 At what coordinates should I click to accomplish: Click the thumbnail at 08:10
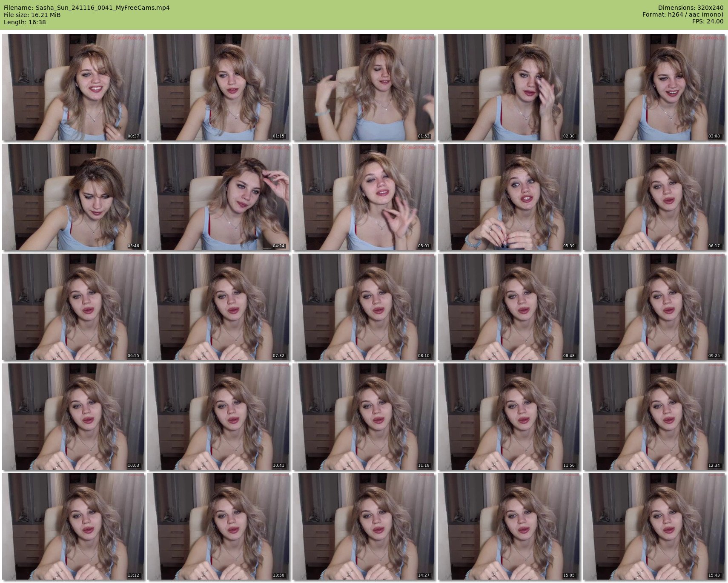[x=364, y=307]
